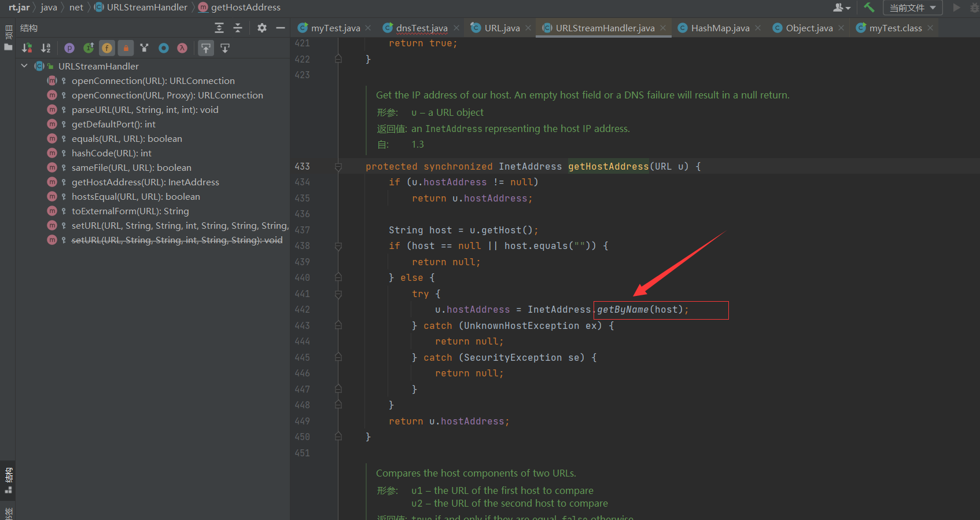Close the myTest.class tab
Screen dimensions: 980x520
pyautogui.click(x=930, y=28)
